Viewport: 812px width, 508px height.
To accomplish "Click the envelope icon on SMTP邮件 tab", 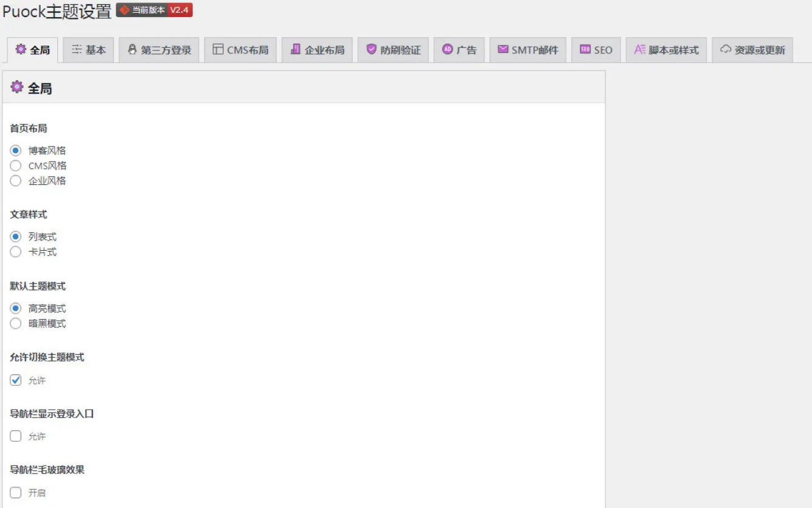I will coord(503,50).
